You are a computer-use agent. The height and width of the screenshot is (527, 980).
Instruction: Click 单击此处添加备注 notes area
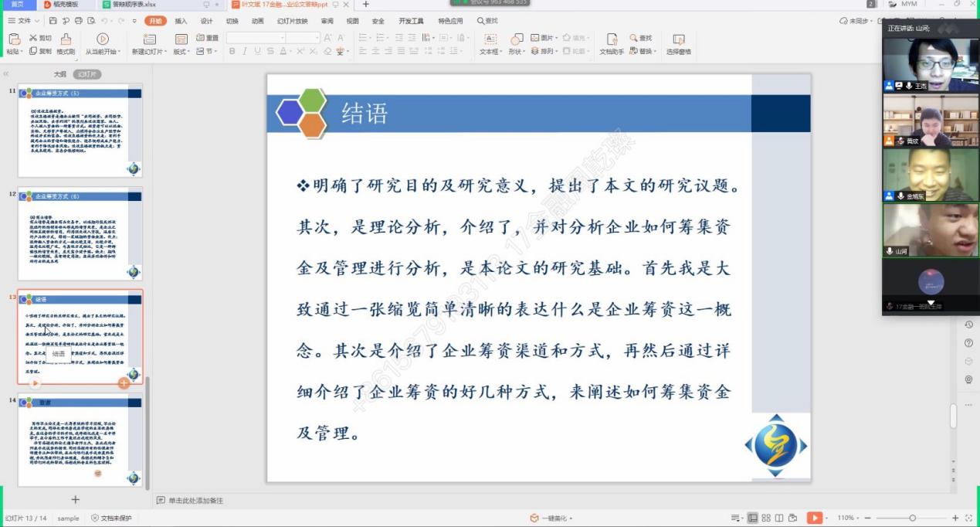coord(195,501)
